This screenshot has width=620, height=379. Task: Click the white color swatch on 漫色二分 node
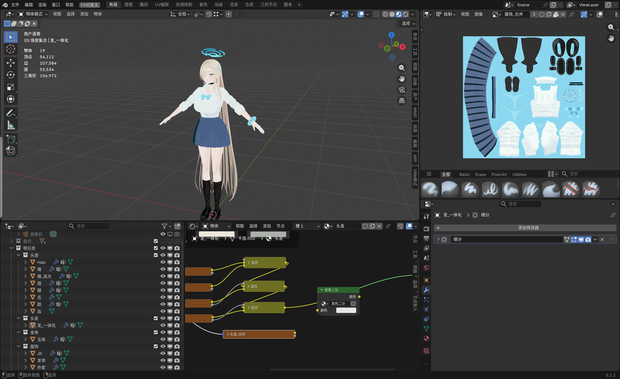[346, 310]
